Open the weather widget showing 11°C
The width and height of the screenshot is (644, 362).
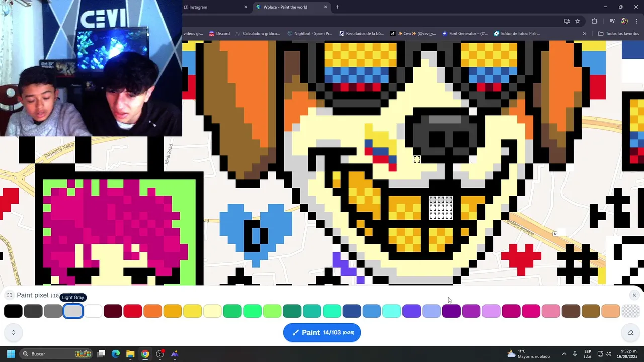coord(528,354)
